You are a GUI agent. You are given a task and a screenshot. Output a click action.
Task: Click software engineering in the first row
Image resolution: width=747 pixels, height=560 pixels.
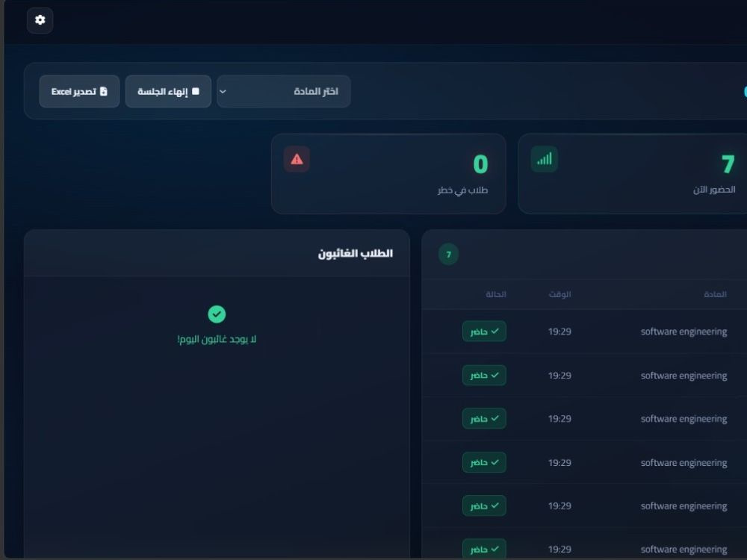pos(684,332)
